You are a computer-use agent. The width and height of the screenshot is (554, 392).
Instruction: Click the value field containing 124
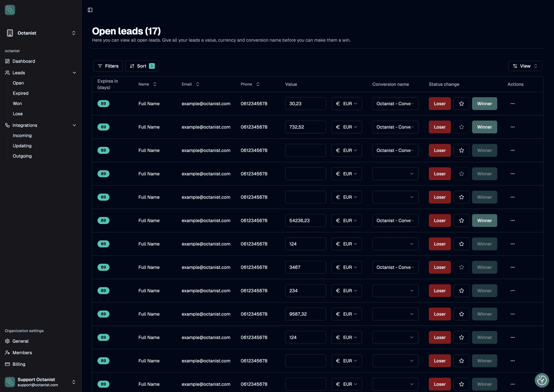(x=305, y=244)
